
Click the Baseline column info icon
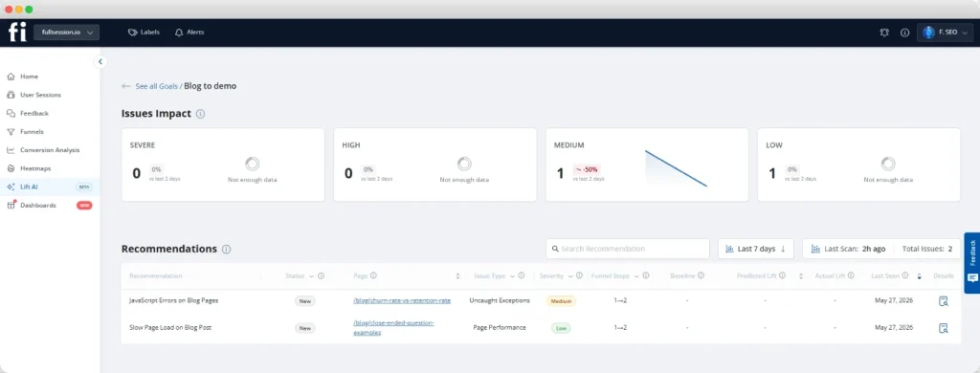[701, 275]
